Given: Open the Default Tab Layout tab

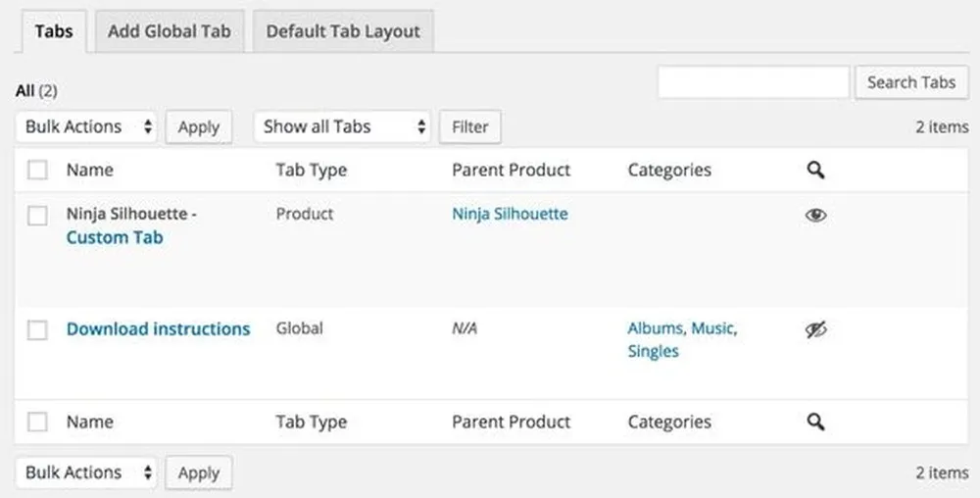Looking at the screenshot, I should click(x=343, y=31).
